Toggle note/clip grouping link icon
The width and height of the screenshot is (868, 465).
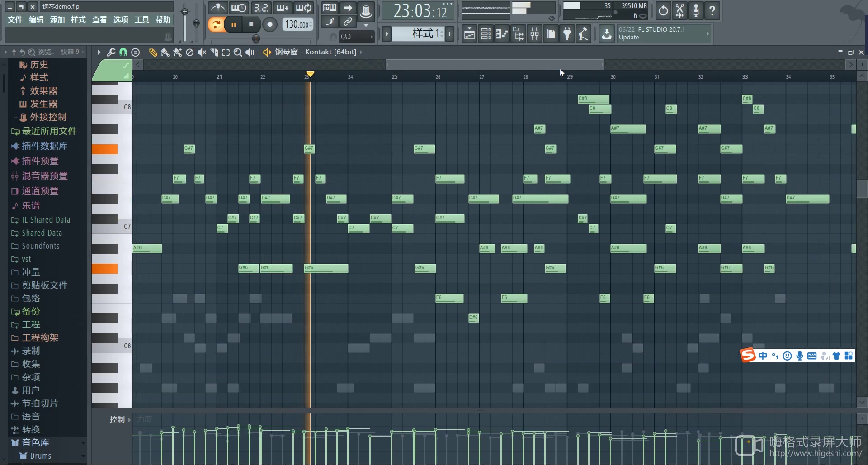pyautogui.click(x=348, y=21)
